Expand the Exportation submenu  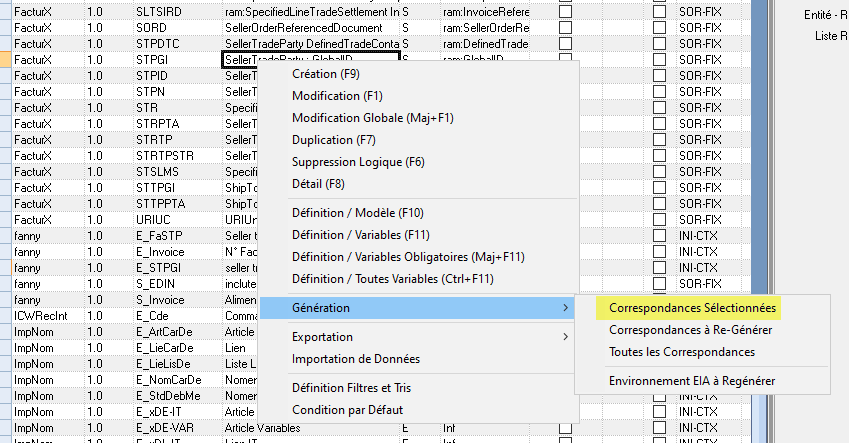point(566,337)
